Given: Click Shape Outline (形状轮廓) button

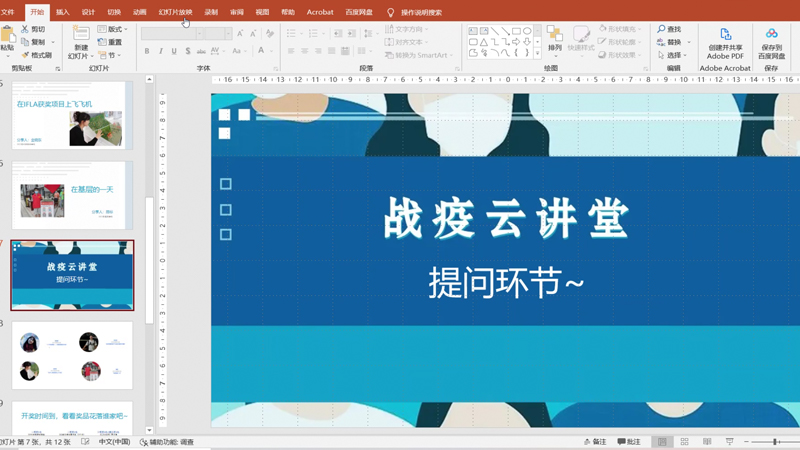Looking at the screenshot, I should point(619,42).
